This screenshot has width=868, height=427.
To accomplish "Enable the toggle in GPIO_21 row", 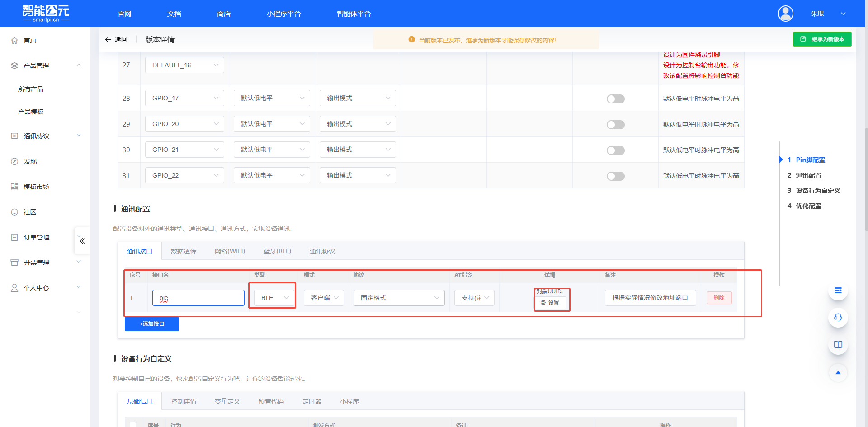I will [615, 150].
